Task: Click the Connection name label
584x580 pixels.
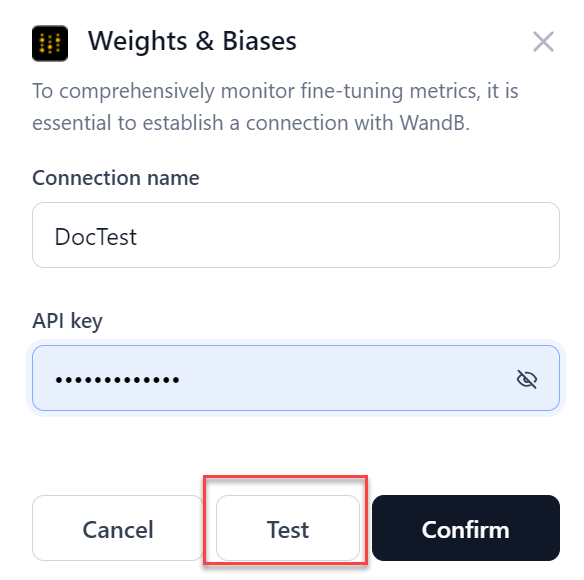Action: pos(116,178)
